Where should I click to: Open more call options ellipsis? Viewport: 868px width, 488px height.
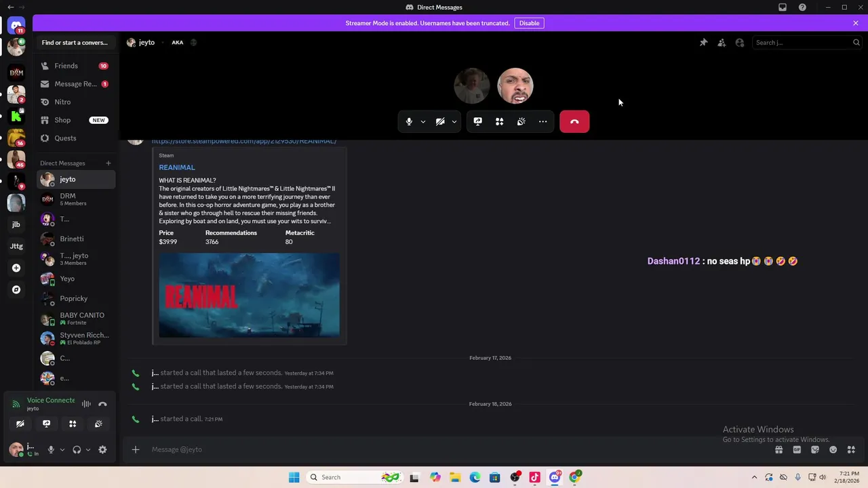click(542, 122)
